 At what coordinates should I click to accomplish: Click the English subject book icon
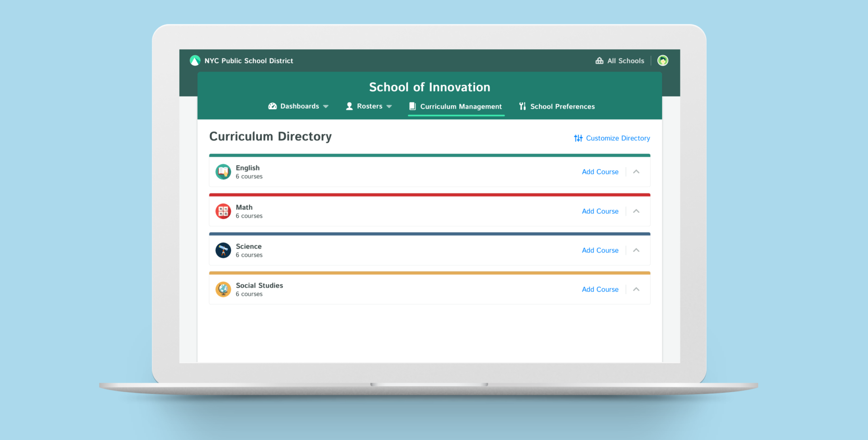(223, 172)
